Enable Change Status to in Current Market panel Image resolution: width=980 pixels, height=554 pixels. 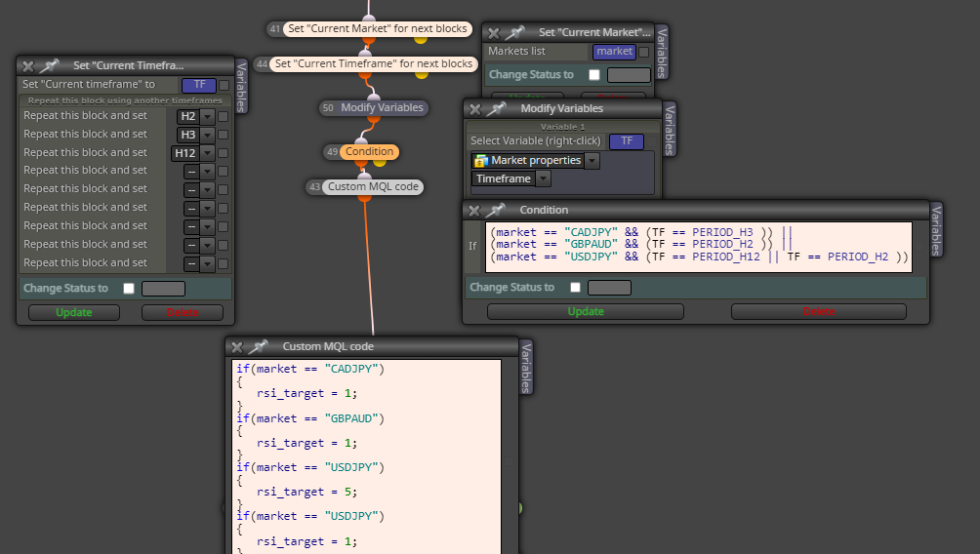[x=594, y=75]
